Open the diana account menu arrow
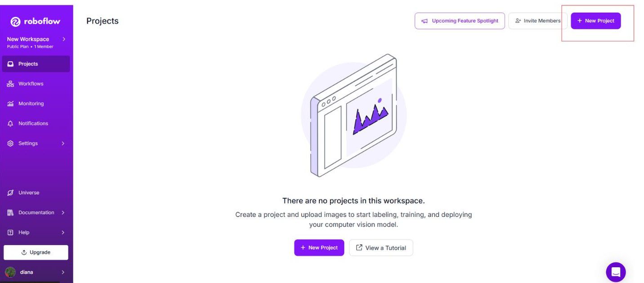 coord(63,272)
